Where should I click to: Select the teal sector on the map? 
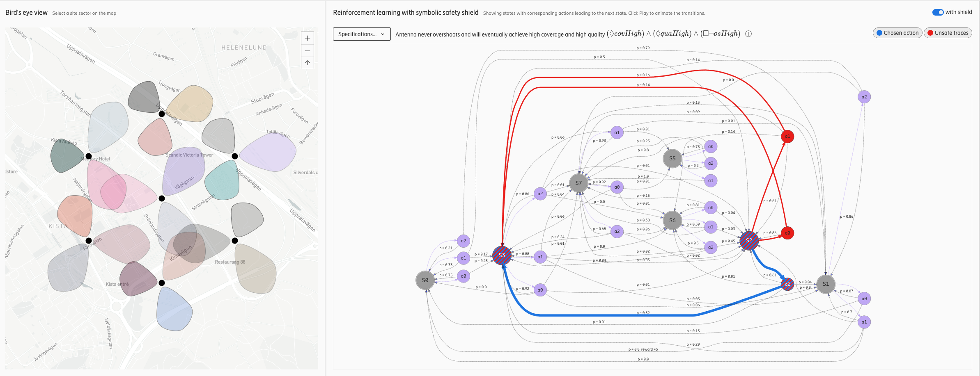coord(222,181)
